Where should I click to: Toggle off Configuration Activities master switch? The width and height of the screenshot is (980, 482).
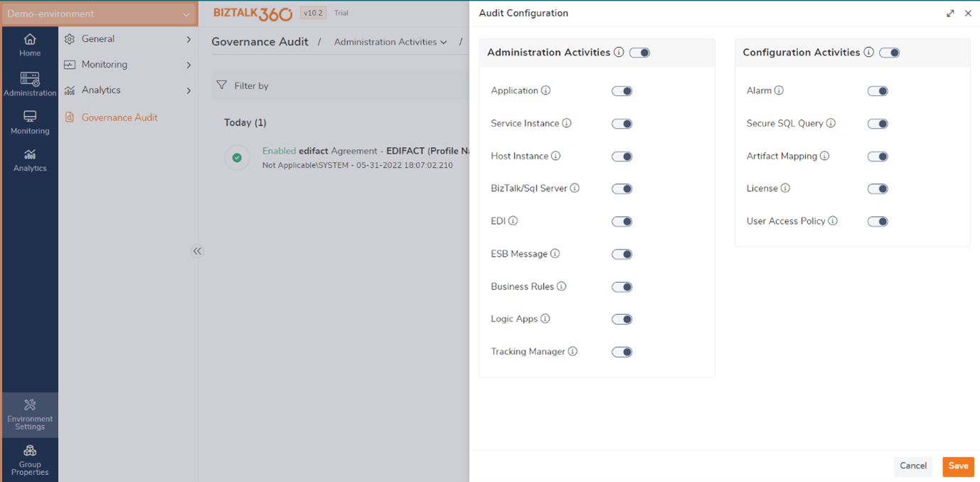click(x=889, y=52)
